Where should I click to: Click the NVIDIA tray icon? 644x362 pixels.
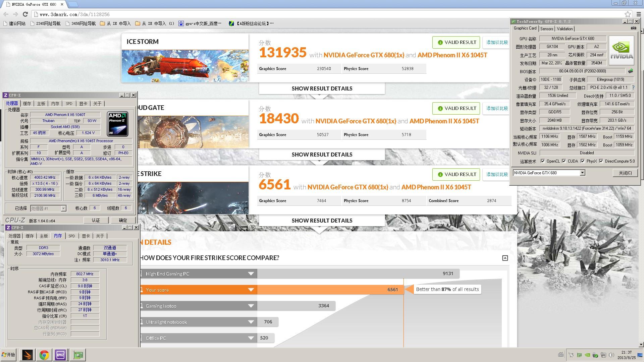point(587,355)
